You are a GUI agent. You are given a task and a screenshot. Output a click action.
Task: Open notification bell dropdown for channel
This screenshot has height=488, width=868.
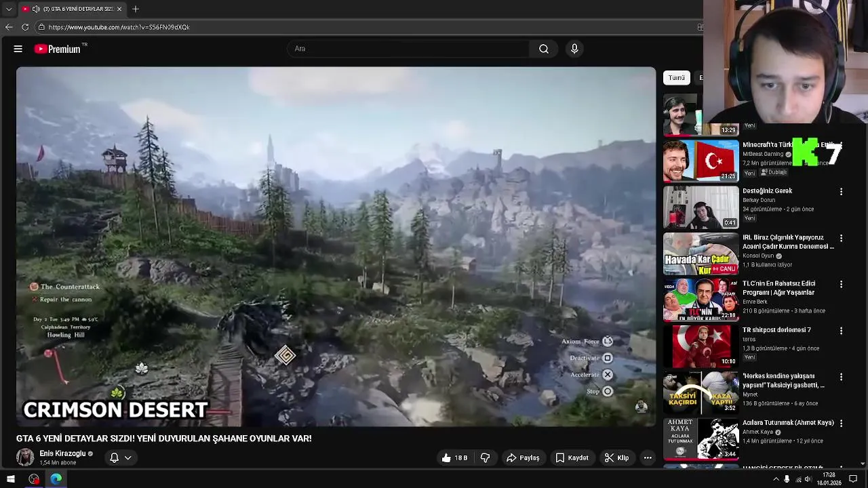pos(121,458)
